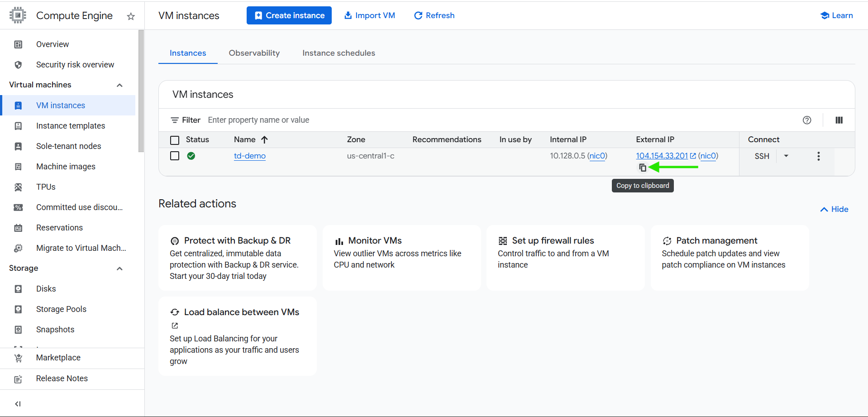Select the Instance templates icon
The image size is (868, 417).
tap(18, 125)
